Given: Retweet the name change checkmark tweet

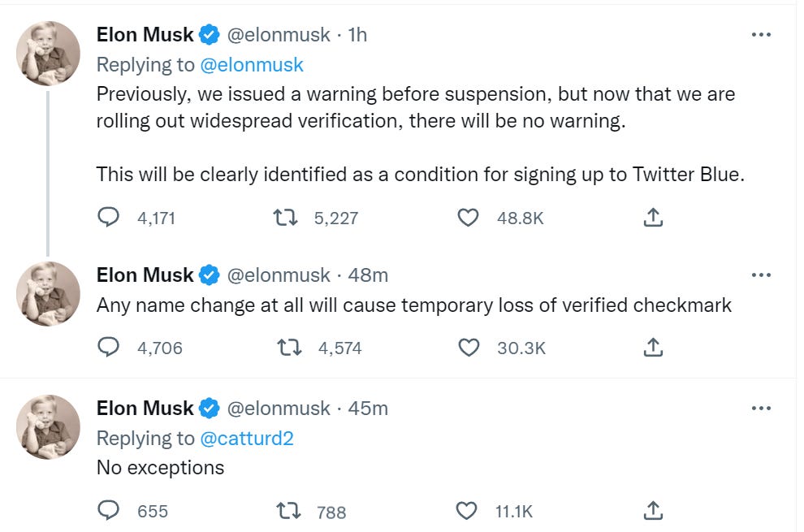Looking at the screenshot, I should (x=287, y=348).
